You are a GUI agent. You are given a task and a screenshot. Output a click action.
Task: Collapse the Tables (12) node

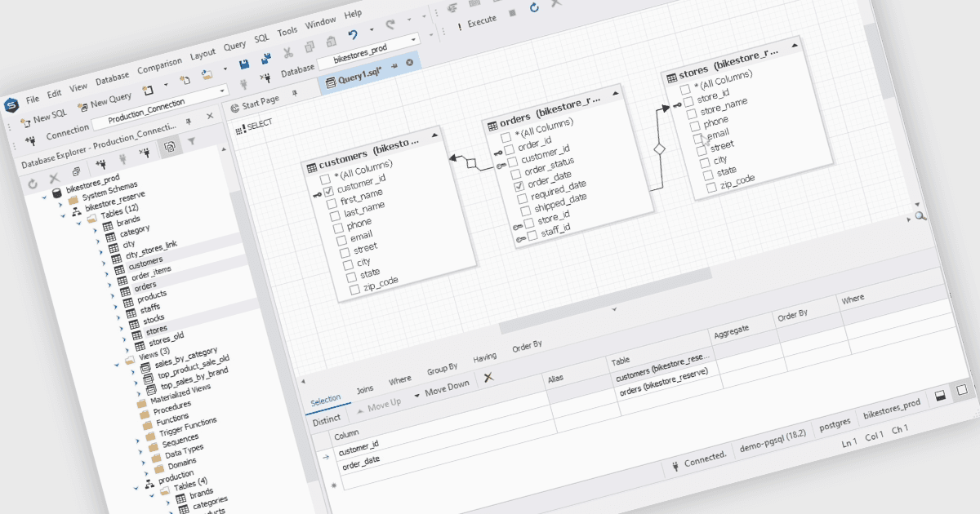click(x=80, y=224)
